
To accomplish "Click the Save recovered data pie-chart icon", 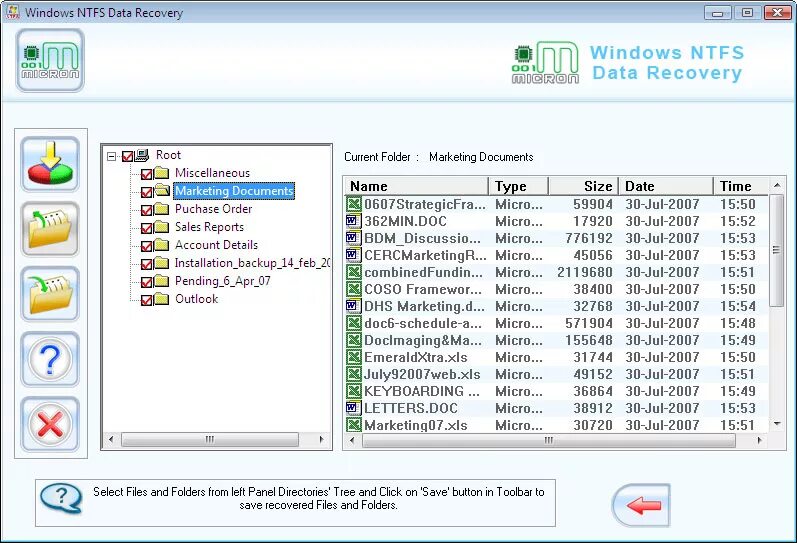I will click(x=50, y=164).
